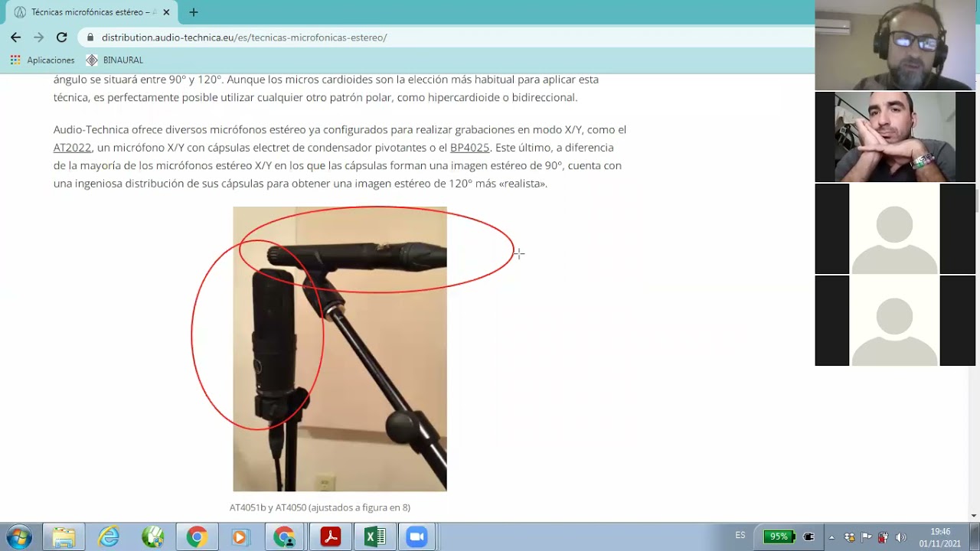980x551 pixels.
Task: Open a new browser tab with plus
Action: [x=193, y=12]
